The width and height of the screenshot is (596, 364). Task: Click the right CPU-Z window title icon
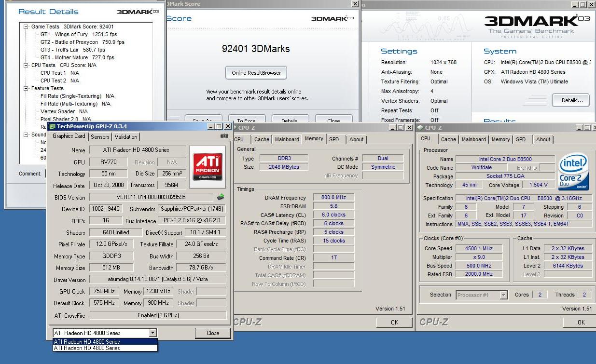(420, 128)
